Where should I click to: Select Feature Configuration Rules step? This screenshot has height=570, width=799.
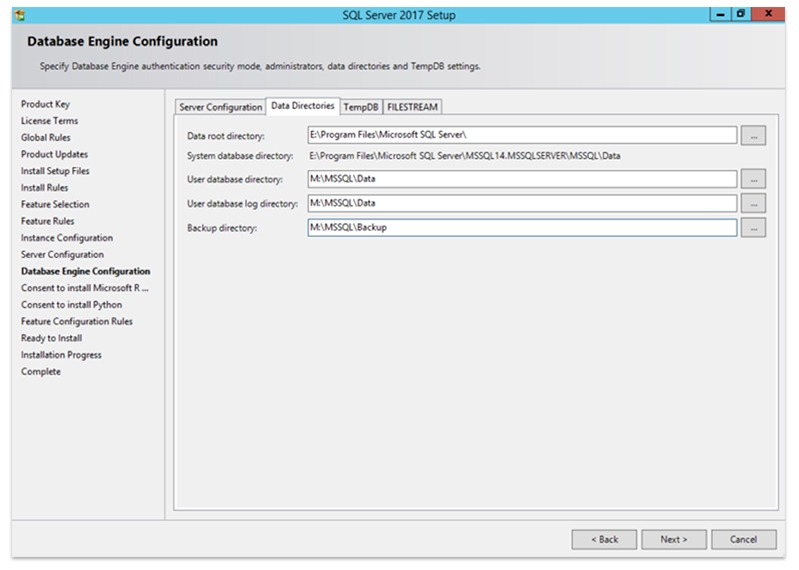(76, 321)
